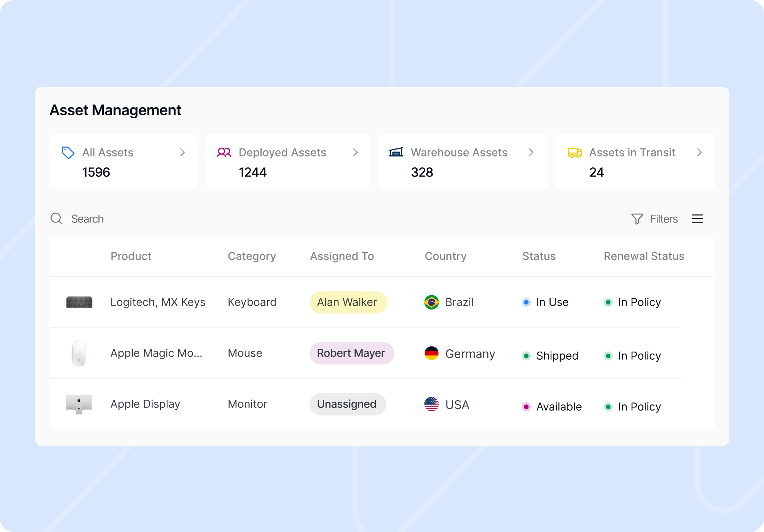Click the Warehouse Assets building icon
Viewport: 764px width, 532px height.
point(396,152)
